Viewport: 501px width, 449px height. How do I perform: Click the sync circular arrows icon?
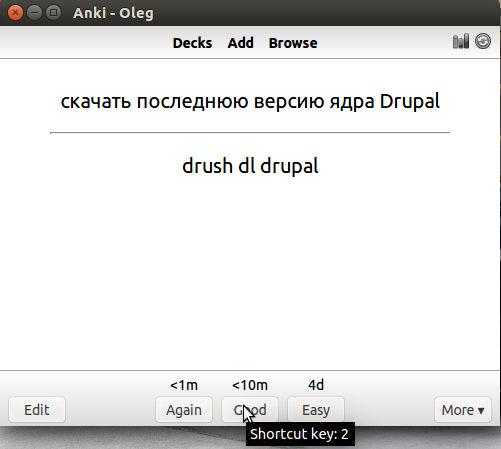pyautogui.click(x=483, y=41)
